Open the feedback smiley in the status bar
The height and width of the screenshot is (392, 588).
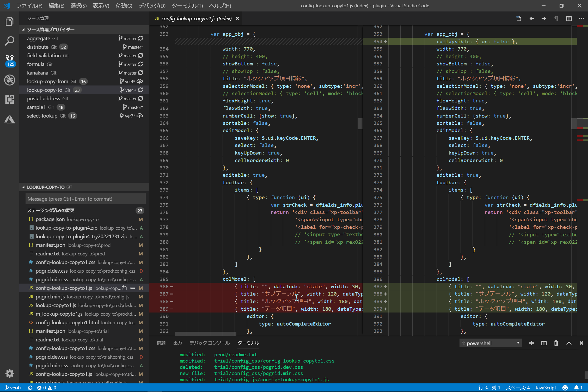tap(565, 388)
